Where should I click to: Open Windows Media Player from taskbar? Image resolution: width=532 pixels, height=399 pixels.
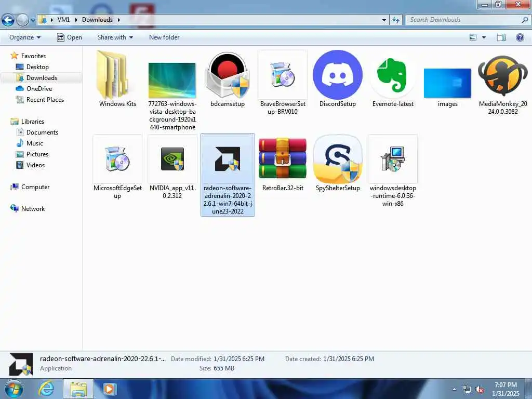(110, 389)
